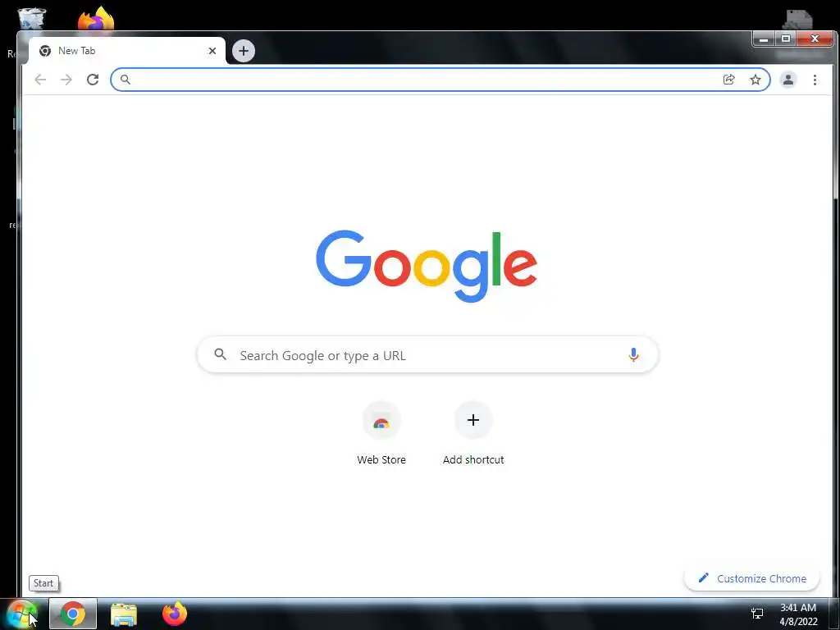840x630 pixels.
Task: Click the Firefox desktop icon
Action: 96,18
